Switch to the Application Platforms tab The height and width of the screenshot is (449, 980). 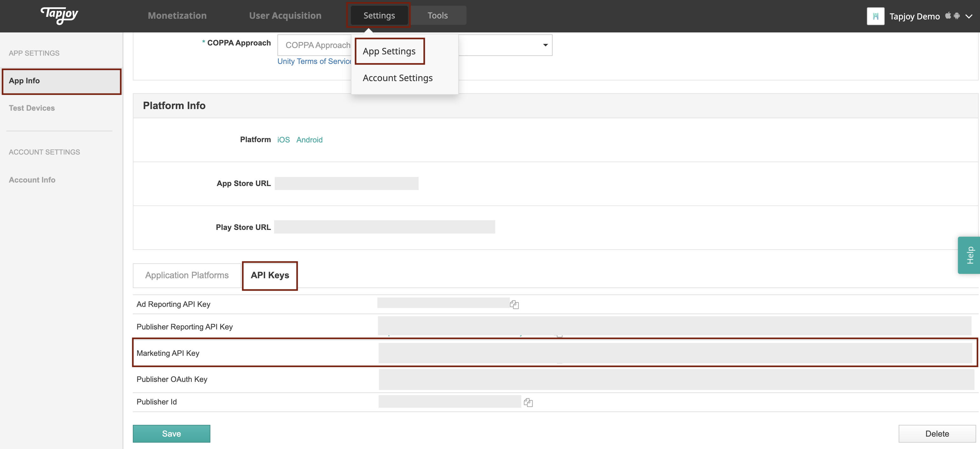click(187, 275)
